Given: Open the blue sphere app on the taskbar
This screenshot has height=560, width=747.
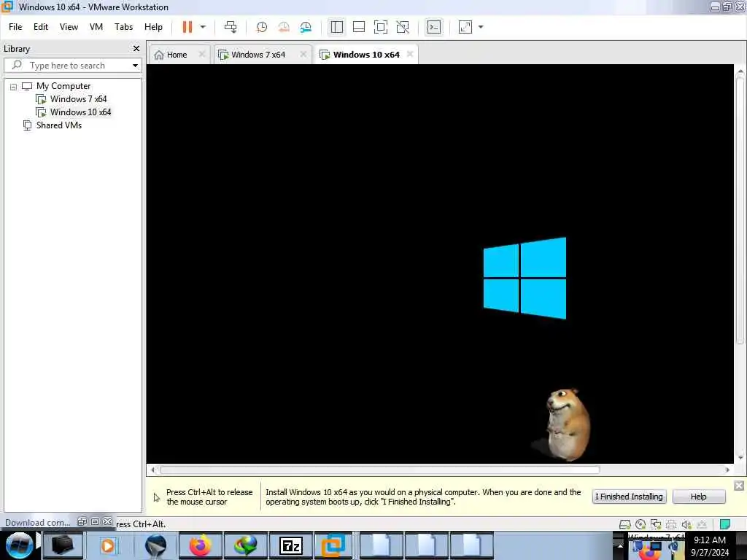Looking at the screenshot, I should pos(155,545).
